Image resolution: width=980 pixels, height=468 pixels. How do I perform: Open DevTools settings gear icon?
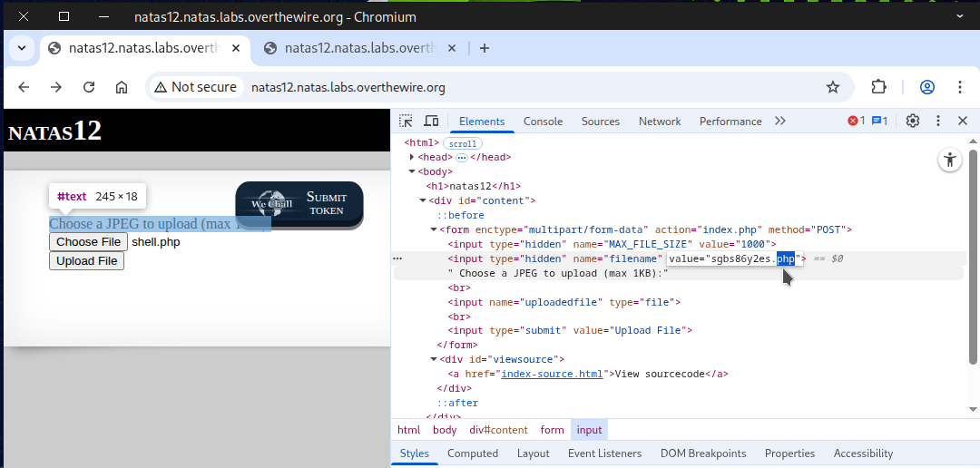(913, 122)
